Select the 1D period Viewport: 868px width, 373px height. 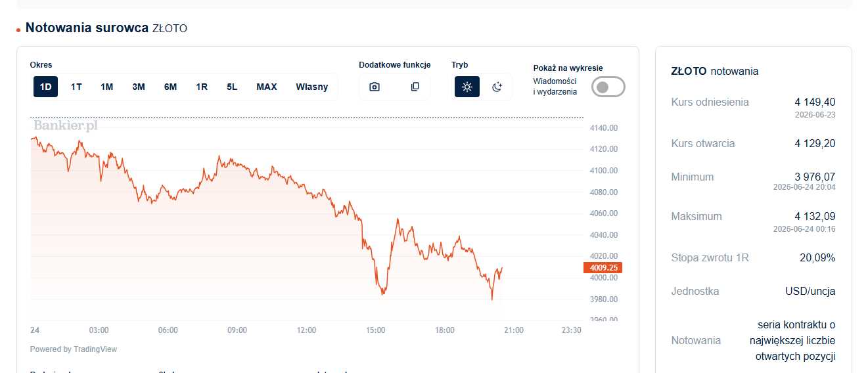(x=45, y=87)
